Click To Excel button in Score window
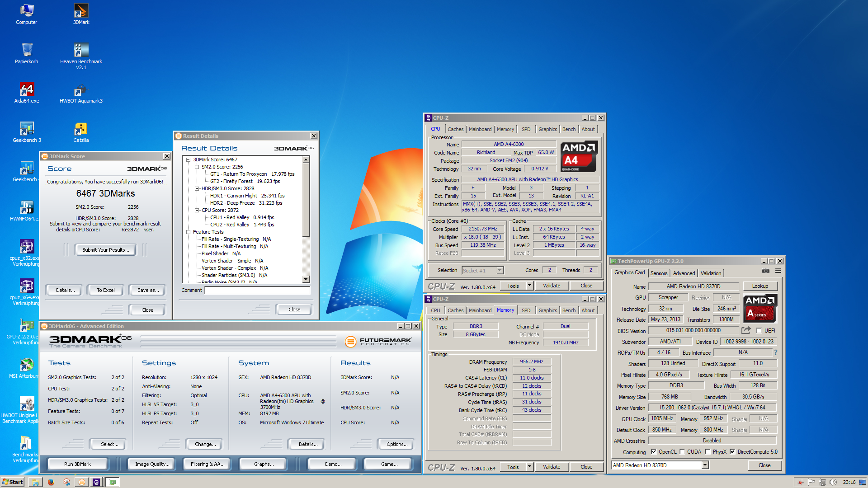 pos(105,290)
